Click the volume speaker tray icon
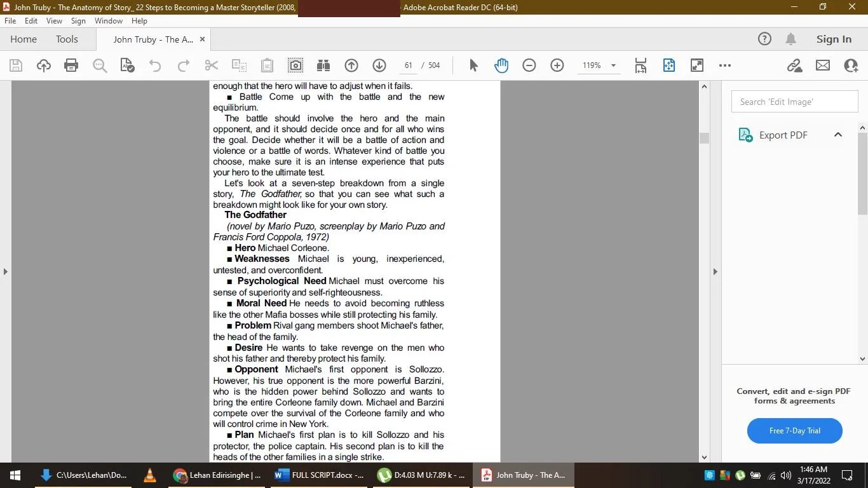The height and width of the screenshot is (488, 868). pyautogui.click(x=786, y=475)
